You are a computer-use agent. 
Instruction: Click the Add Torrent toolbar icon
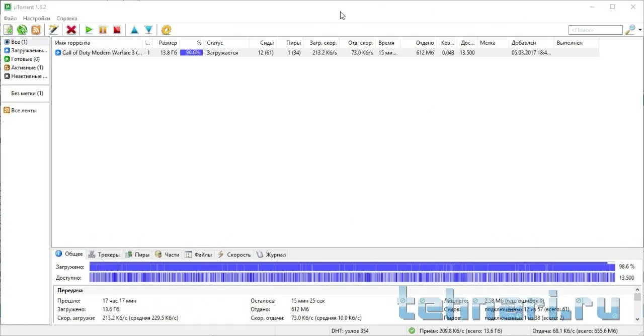click(8, 30)
